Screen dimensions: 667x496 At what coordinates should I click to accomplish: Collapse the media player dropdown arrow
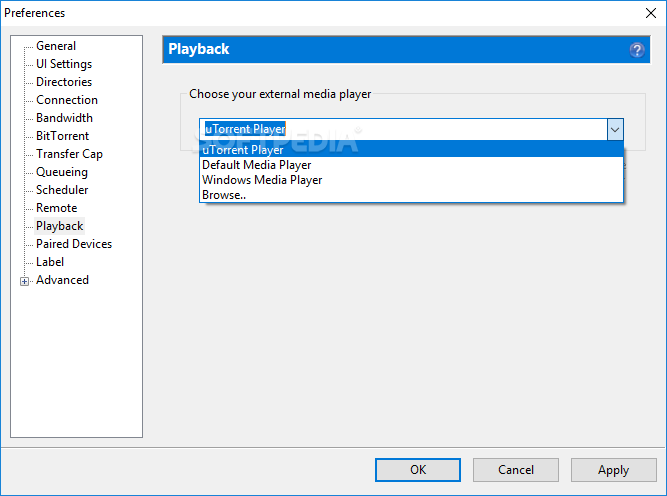(x=615, y=129)
